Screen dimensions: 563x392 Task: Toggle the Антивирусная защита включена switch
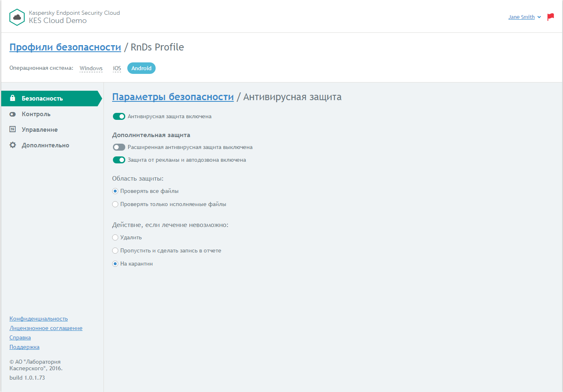pyautogui.click(x=119, y=117)
